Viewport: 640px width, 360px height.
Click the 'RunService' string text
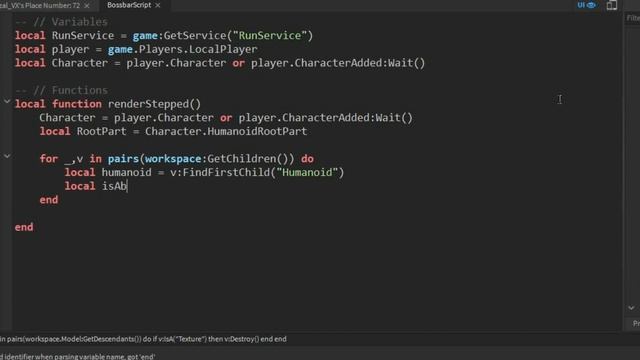(x=270, y=36)
